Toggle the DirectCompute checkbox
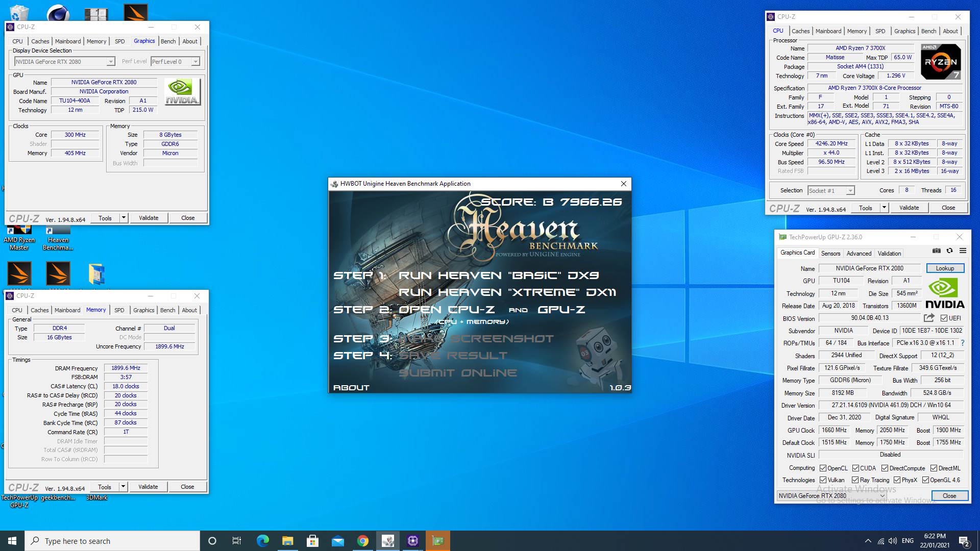Viewport: 980px width, 551px height. coord(885,468)
